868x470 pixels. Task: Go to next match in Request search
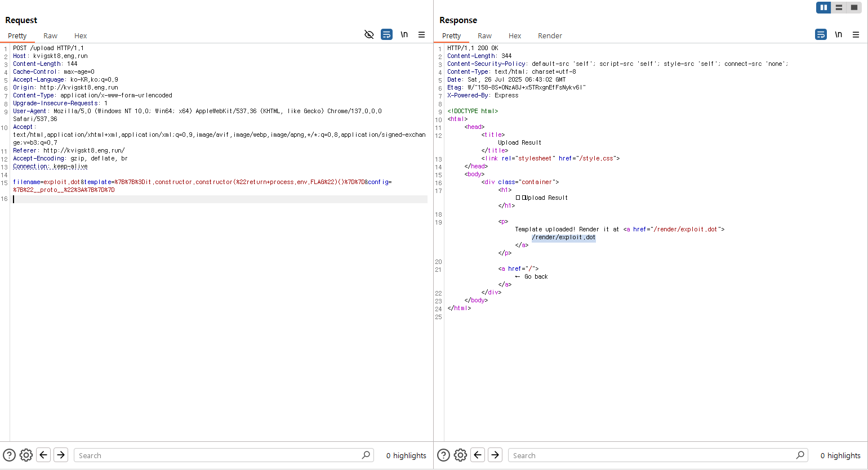(61, 455)
